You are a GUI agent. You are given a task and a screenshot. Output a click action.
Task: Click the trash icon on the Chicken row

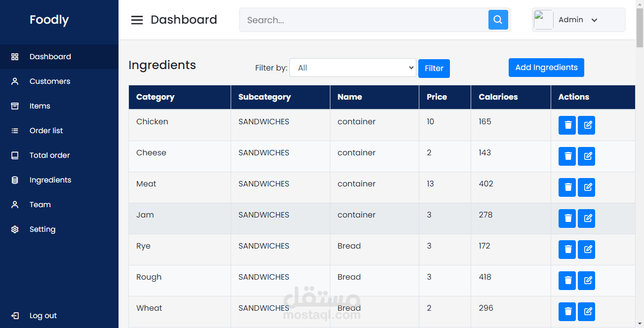click(x=567, y=125)
